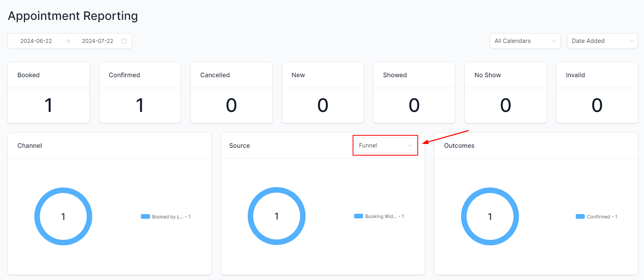Click the Cancelled count card
The height and width of the screenshot is (280, 644).
click(x=231, y=93)
